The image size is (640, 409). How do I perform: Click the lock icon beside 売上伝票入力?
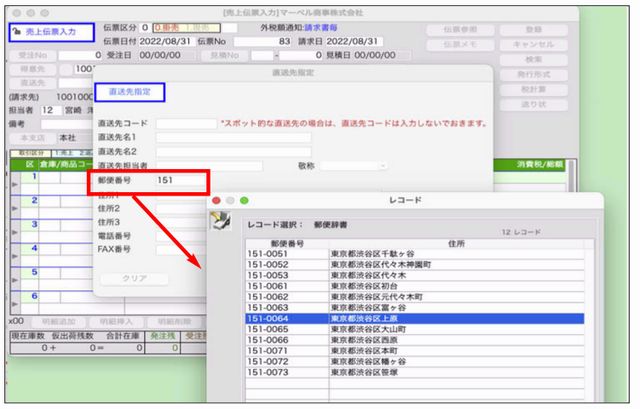coord(16,32)
